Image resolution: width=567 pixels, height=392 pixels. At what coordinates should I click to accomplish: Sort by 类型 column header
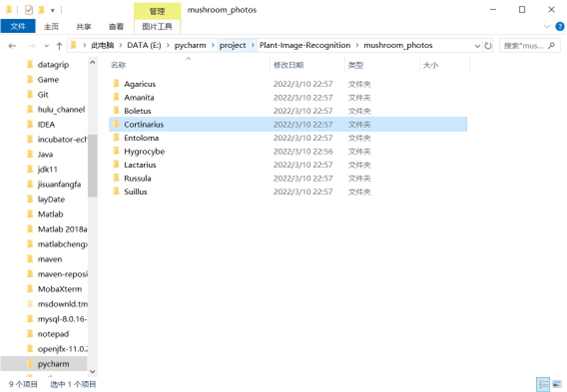click(x=356, y=65)
